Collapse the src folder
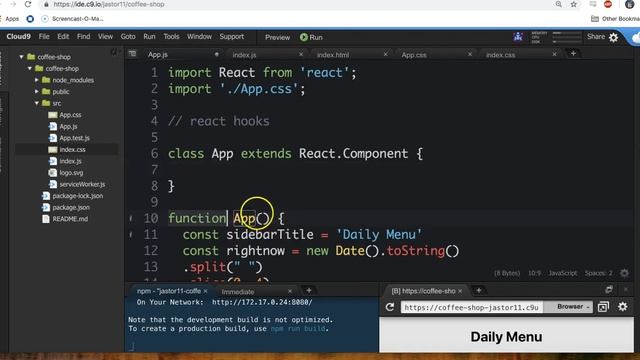 pos(36,103)
